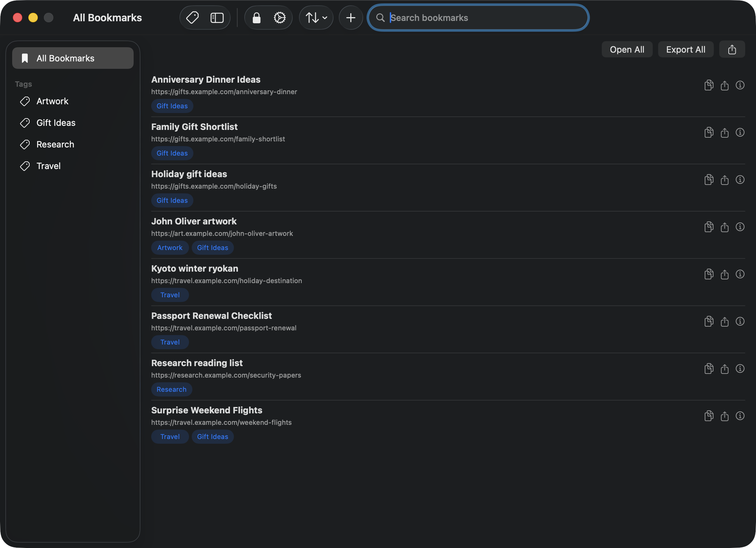Screen dimensions: 756x548
Task: Copy the Passport Renewal Checklist link
Action: (709, 321)
